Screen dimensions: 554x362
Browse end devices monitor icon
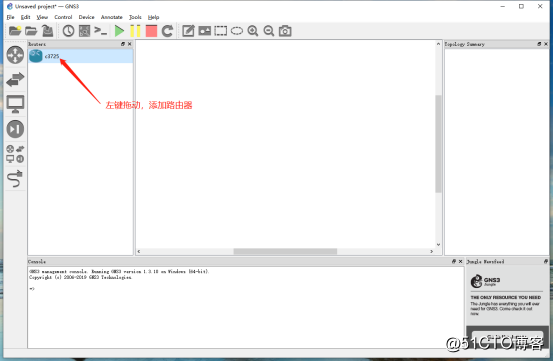tap(15, 104)
